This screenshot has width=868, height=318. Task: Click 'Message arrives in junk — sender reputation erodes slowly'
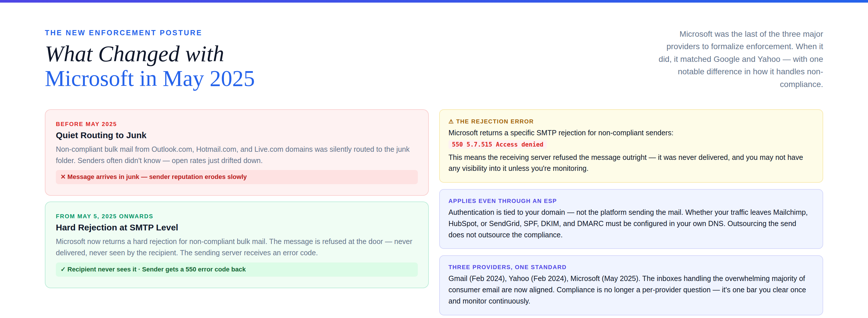(157, 177)
